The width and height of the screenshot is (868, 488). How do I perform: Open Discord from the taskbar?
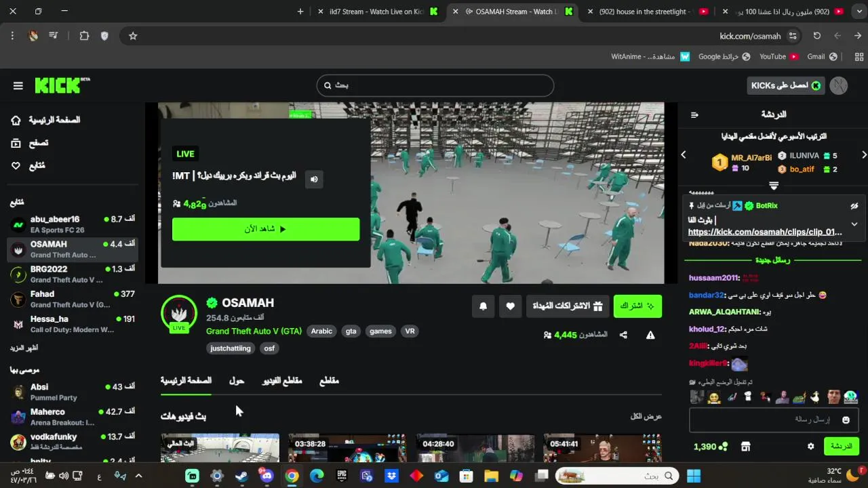click(267, 476)
